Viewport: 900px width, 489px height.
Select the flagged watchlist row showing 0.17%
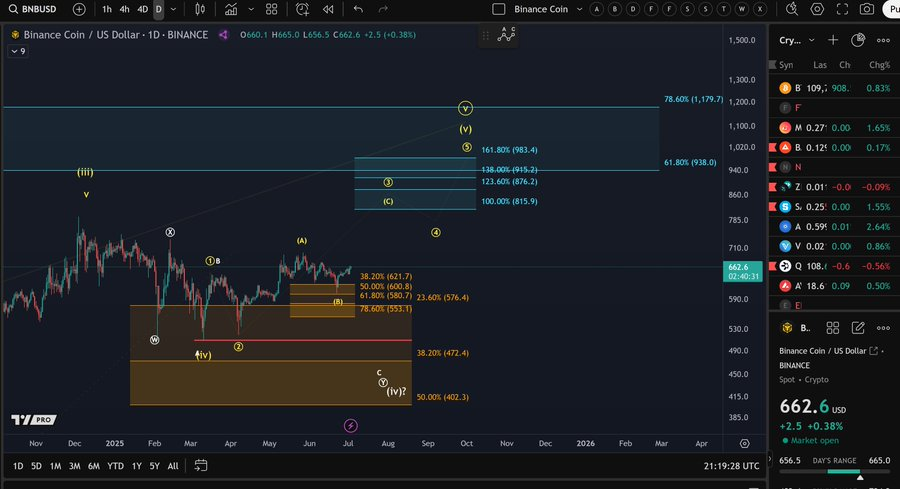tap(835, 148)
